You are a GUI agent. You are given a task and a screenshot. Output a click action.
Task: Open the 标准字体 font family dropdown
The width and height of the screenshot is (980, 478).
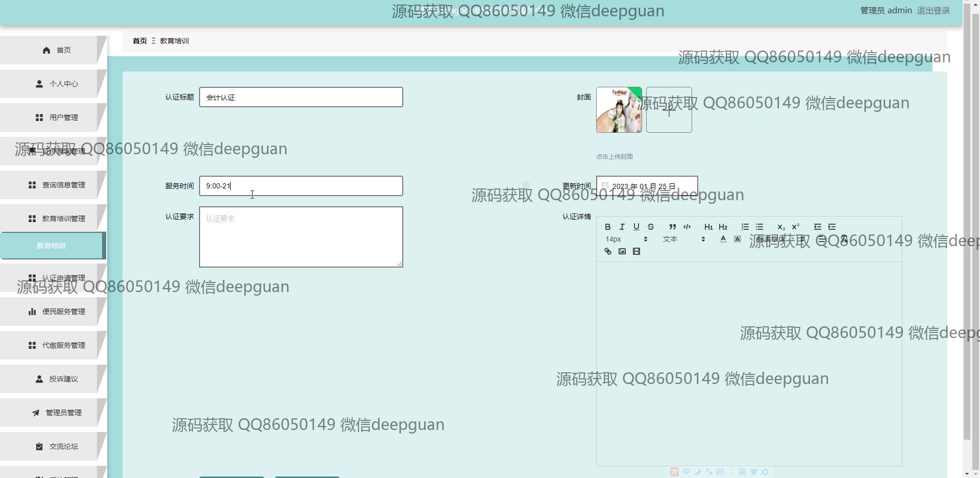(780, 239)
